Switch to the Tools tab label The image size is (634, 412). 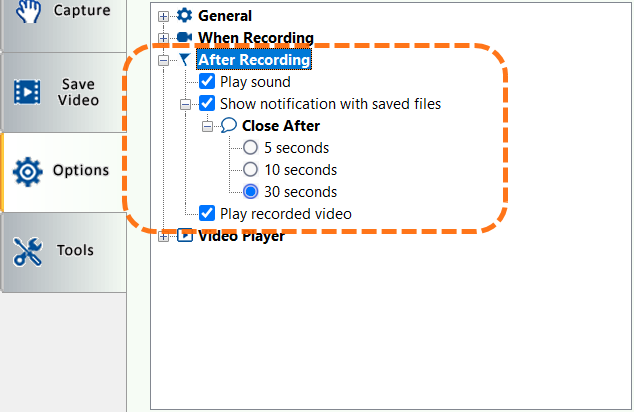(75, 250)
